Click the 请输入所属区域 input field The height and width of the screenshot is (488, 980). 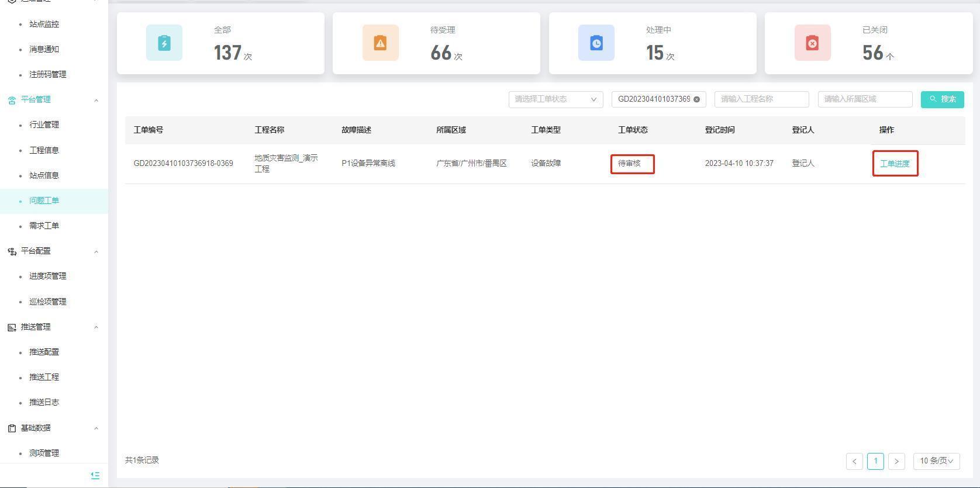tap(865, 99)
